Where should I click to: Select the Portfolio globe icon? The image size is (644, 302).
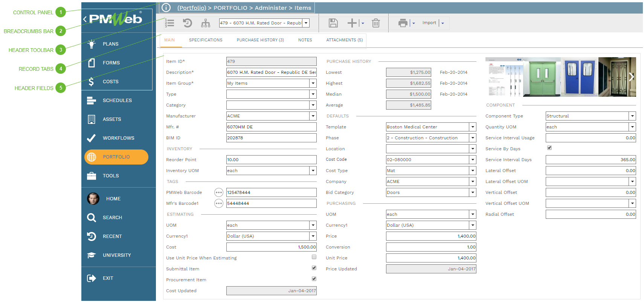click(92, 157)
